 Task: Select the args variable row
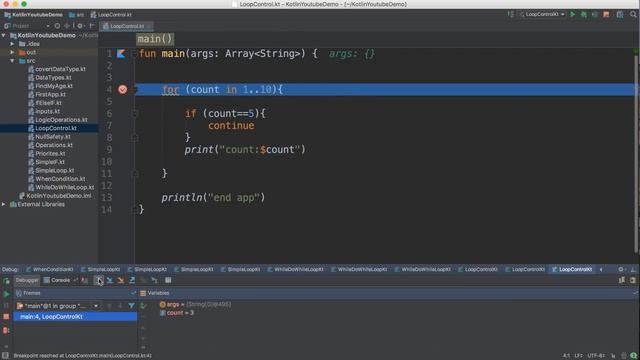195,304
